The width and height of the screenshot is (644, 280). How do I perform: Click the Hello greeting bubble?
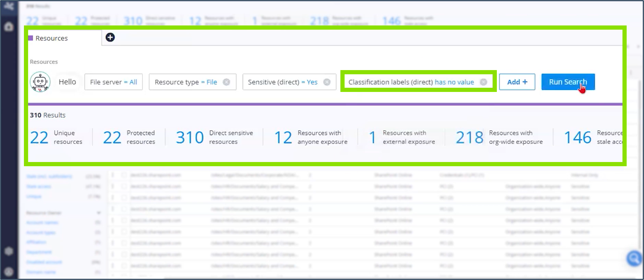(x=67, y=82)
